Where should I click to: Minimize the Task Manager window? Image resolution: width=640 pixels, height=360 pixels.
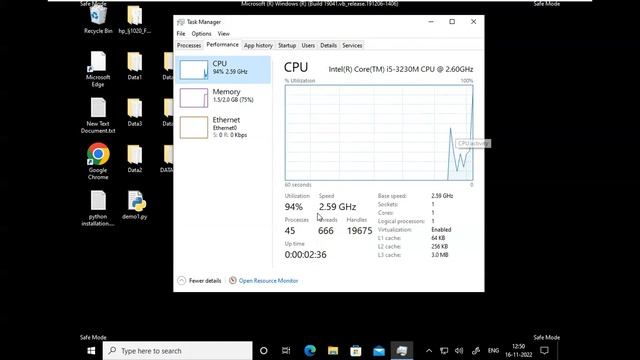pyautogui.click(x=431, y=22)
